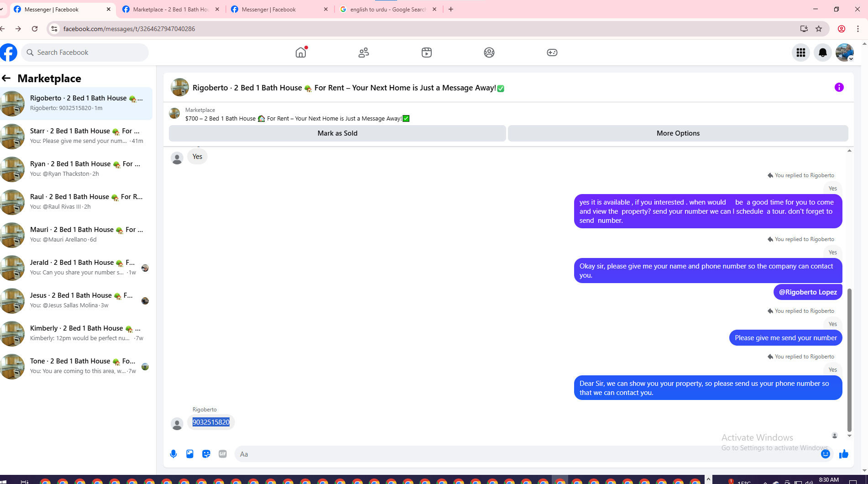Open the Groups icon in top navigation
Screen dimensions: 868x484
[489, 53]
